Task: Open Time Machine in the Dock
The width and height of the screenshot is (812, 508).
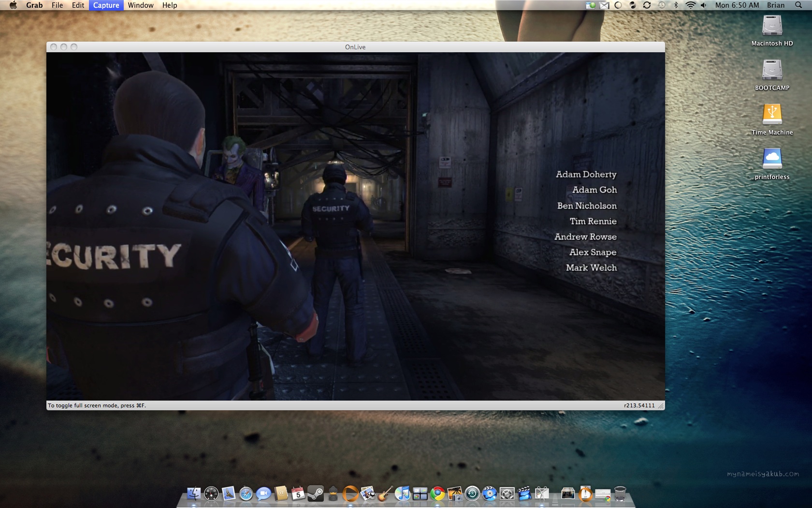Action: (x=472, y=493)
